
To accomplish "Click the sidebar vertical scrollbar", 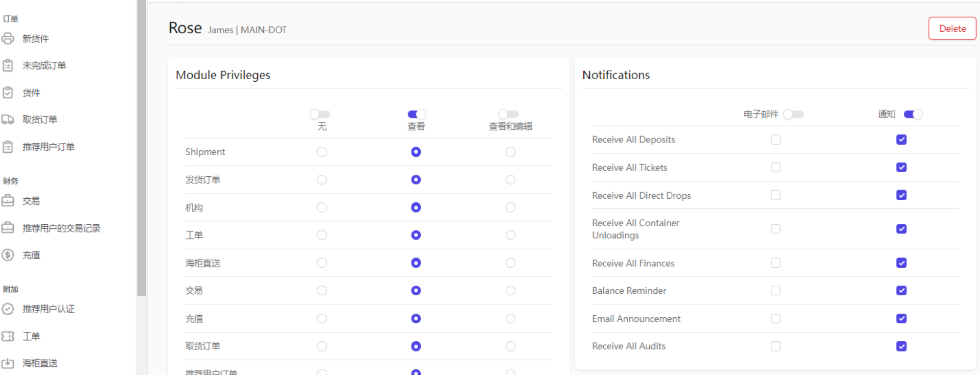I will coord(142,153).
